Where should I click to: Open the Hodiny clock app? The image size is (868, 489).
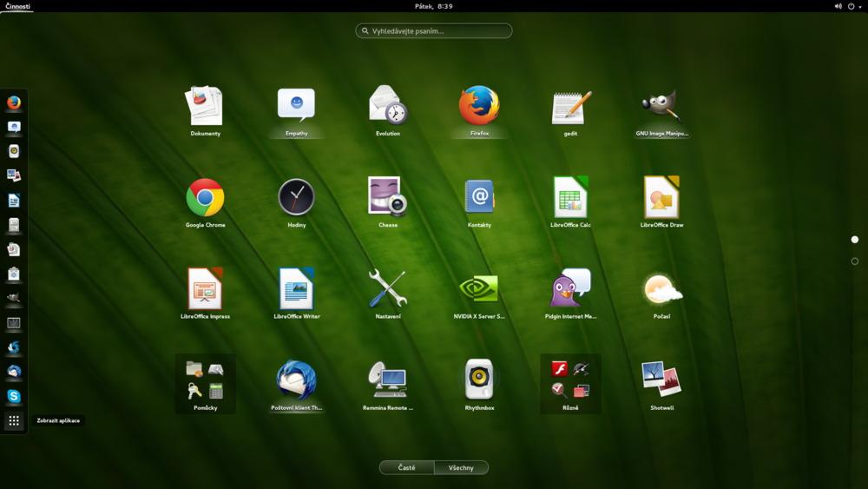point(296,202)
